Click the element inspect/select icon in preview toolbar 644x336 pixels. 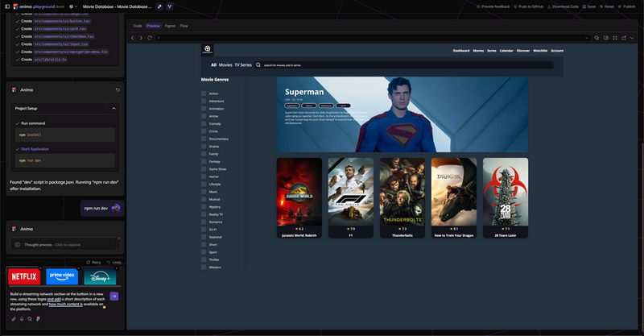point(597,38)
